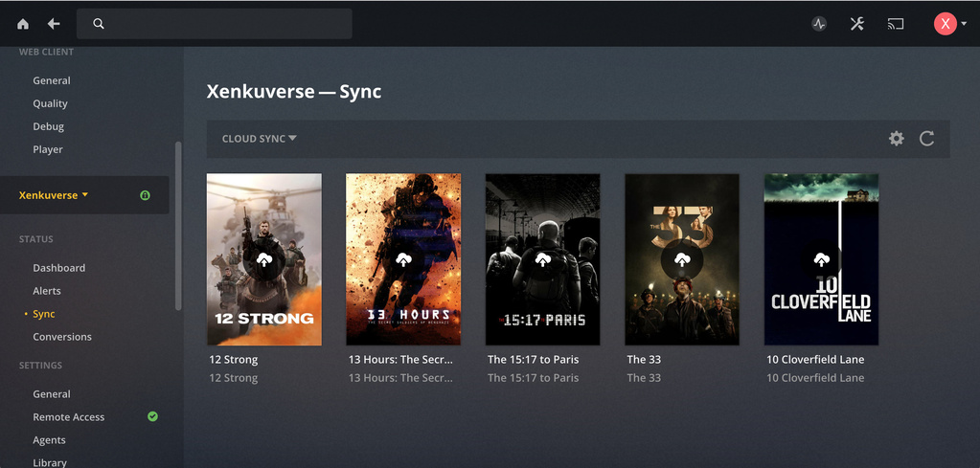Image resolution: width=980 pixels, height=468 pixels.
Task: Click The 15:17 to Paris title link
Action: (534, 360)
